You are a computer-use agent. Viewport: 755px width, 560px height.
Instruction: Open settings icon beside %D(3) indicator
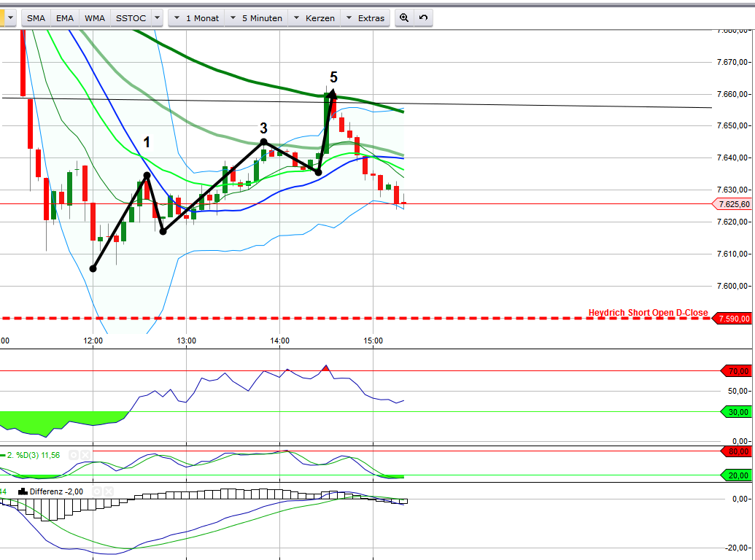click(x=74, y=455)
